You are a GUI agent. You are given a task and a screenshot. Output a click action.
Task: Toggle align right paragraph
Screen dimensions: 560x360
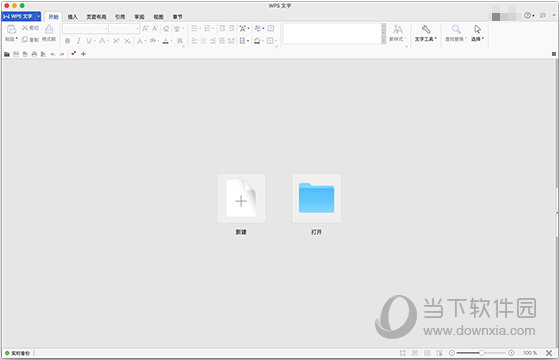tap(212, 41)
